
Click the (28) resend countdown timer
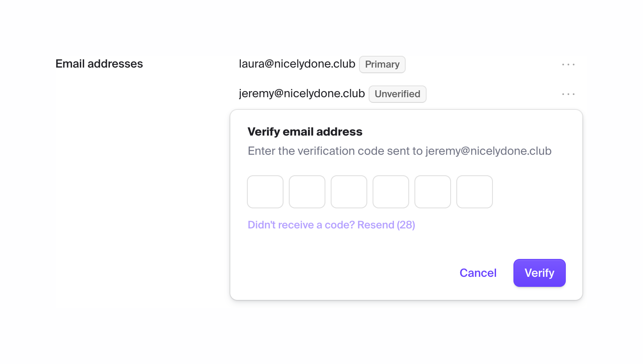[x=406, y=225]
